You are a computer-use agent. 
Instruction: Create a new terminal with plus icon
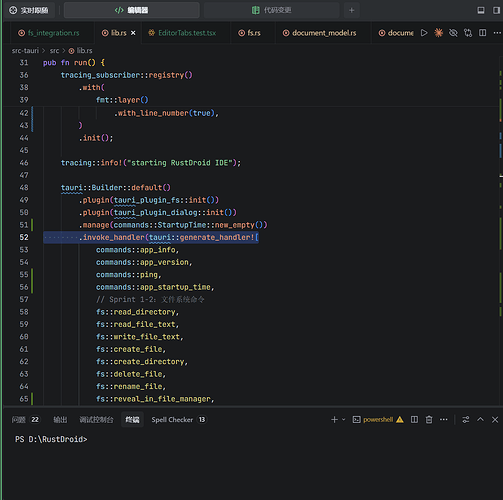tap(334, 420)
